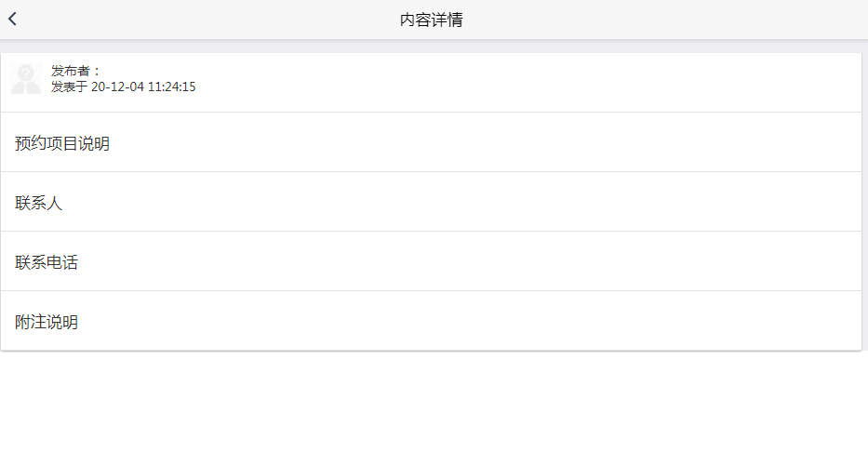Click the question mark on the avatar

[x=27, y=73]
